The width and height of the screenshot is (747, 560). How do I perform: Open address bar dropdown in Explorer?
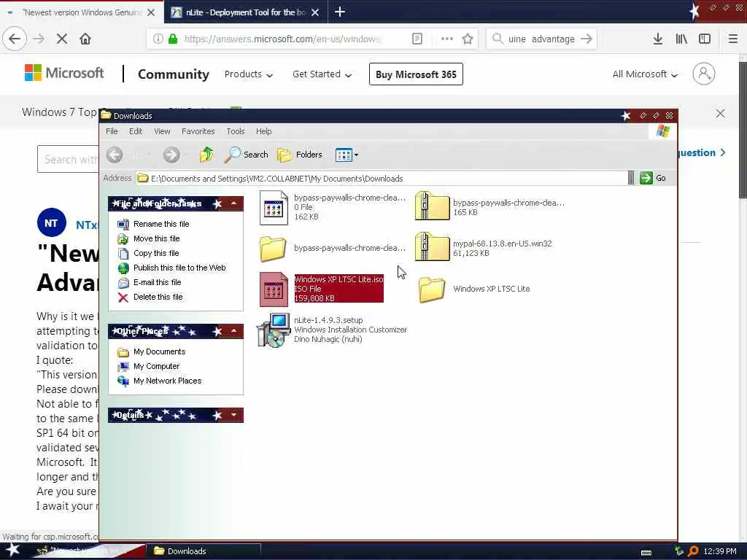pos(631,178)
